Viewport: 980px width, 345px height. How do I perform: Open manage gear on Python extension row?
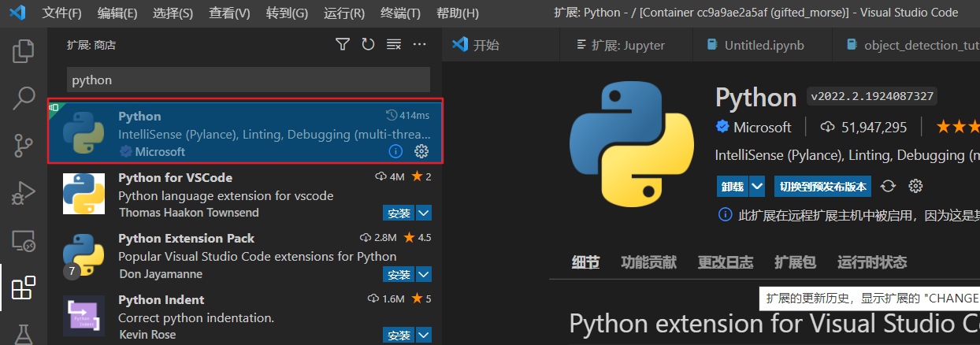coord(421,150)
